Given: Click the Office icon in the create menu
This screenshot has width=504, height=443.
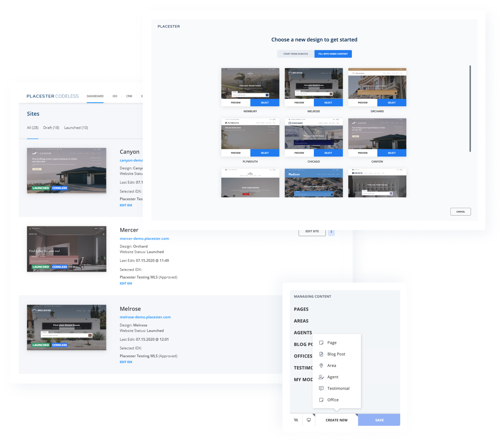Looking at the screenshot, I should click(321, 400).
